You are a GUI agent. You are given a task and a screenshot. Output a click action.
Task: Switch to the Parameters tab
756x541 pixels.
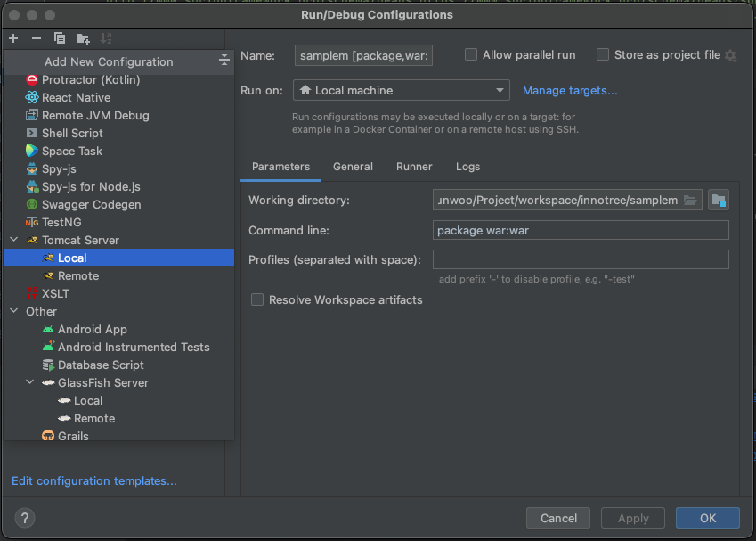tap(280, 167)
